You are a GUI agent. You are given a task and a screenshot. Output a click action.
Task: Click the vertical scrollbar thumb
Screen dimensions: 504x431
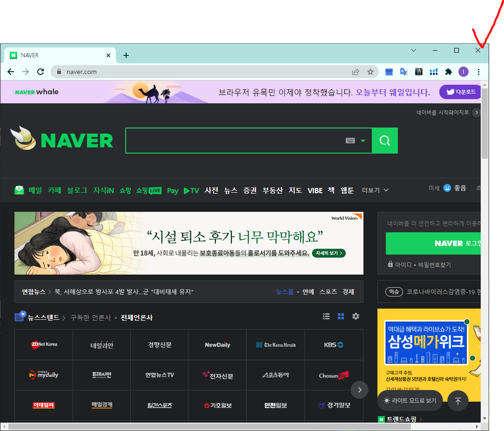coord(485,124)
